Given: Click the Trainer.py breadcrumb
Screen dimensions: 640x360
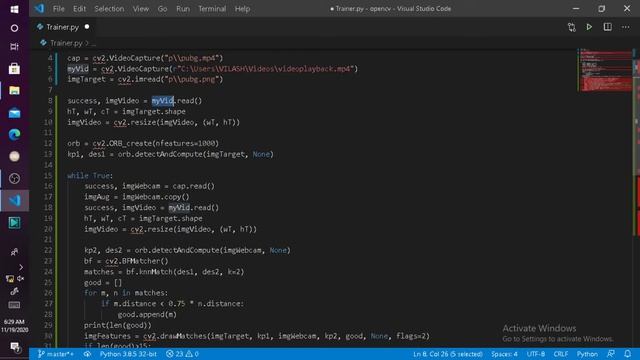Looking at the screenshot, I should coord(66,43).
